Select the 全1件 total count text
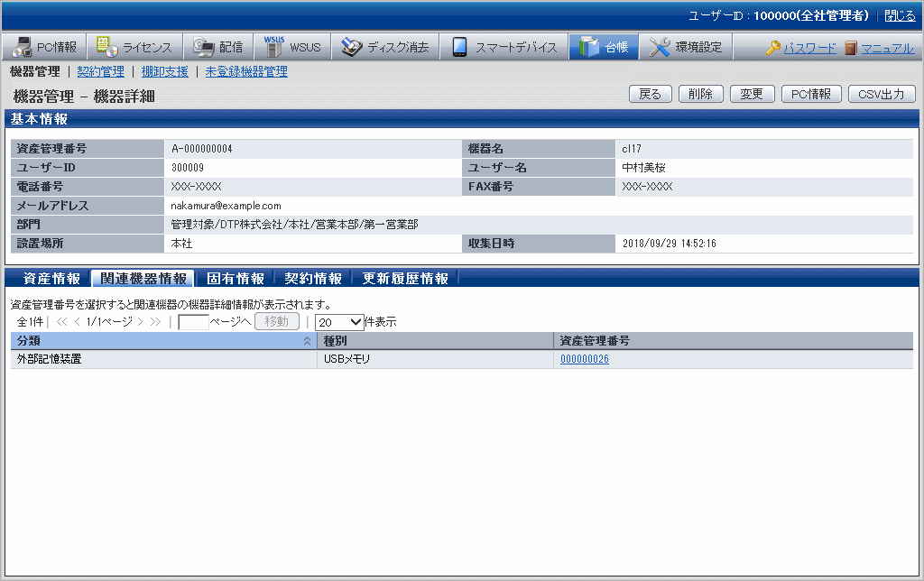The height and width of the screenshot is (581, 924). point(30,322)
